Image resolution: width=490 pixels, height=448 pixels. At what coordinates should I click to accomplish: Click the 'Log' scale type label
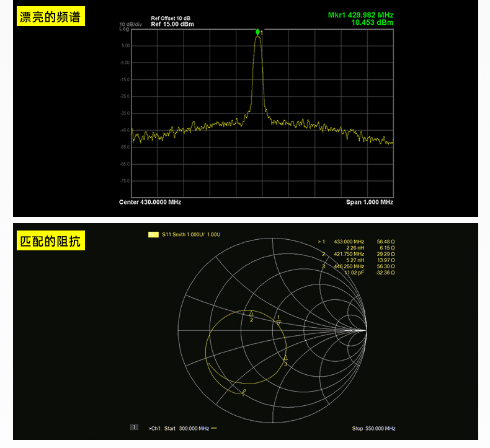(x=124, y=29)
